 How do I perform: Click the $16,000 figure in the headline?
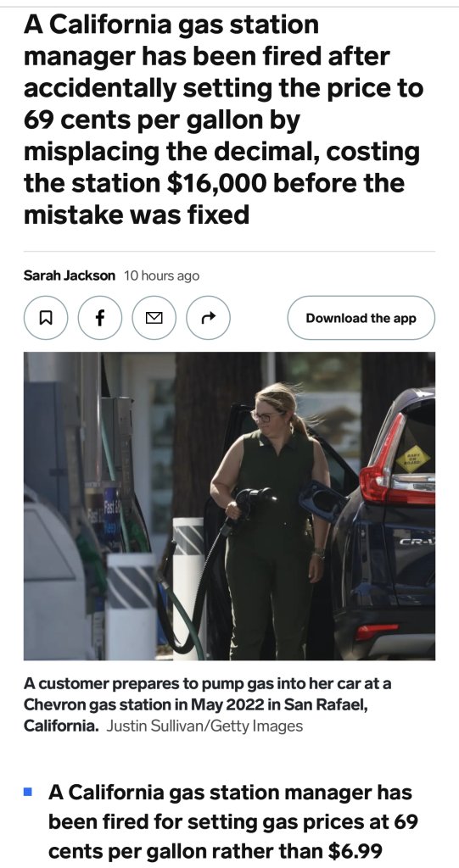coord(216,183)
